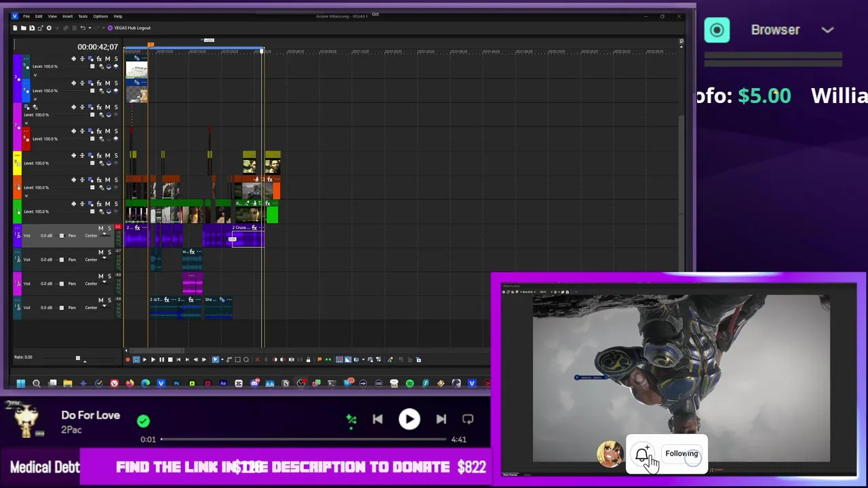Expand the chevron below the orange track
This screenshot has width=868, height=488.
pyautogui.click(x=26, y=196)
